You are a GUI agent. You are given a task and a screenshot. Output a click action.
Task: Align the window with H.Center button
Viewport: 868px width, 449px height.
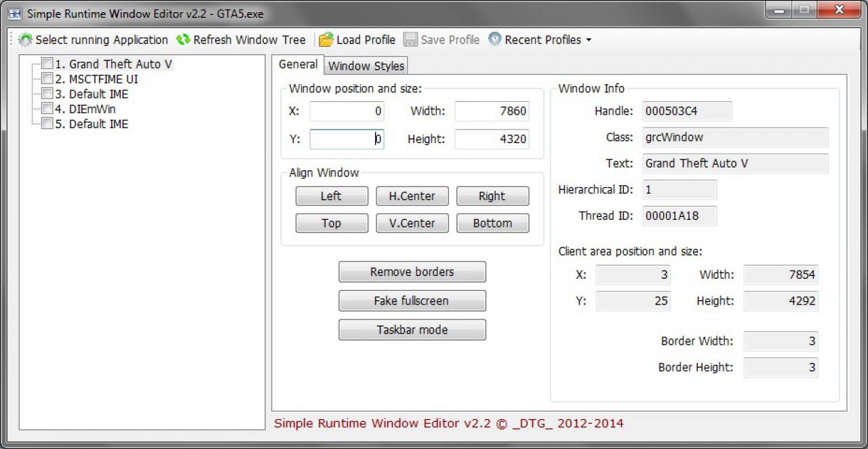412,196
